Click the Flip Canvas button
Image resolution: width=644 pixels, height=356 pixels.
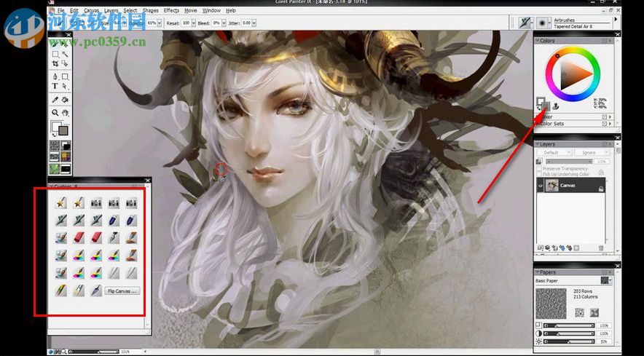pos(122,291)
